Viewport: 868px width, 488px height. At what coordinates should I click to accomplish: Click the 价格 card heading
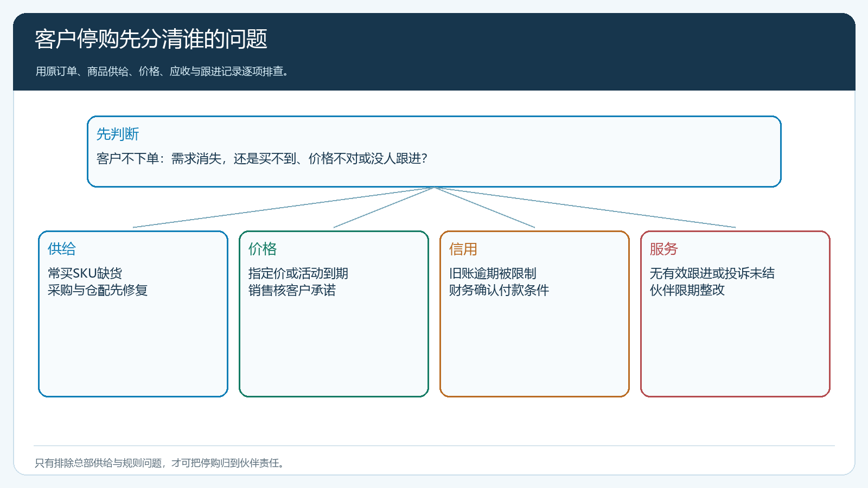tap(263, 249)
